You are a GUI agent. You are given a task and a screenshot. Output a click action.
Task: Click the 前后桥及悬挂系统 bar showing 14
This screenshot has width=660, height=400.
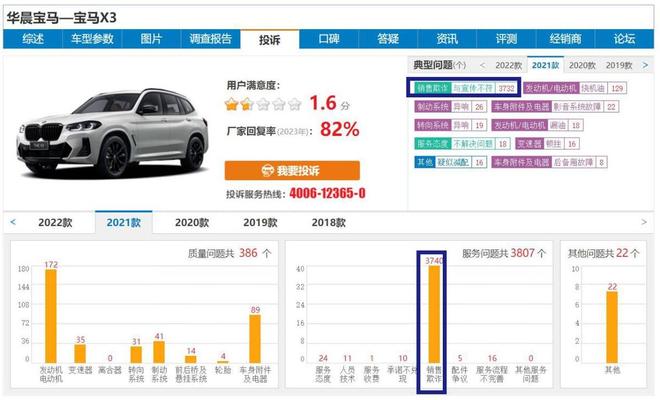click(x=191, y=359)
